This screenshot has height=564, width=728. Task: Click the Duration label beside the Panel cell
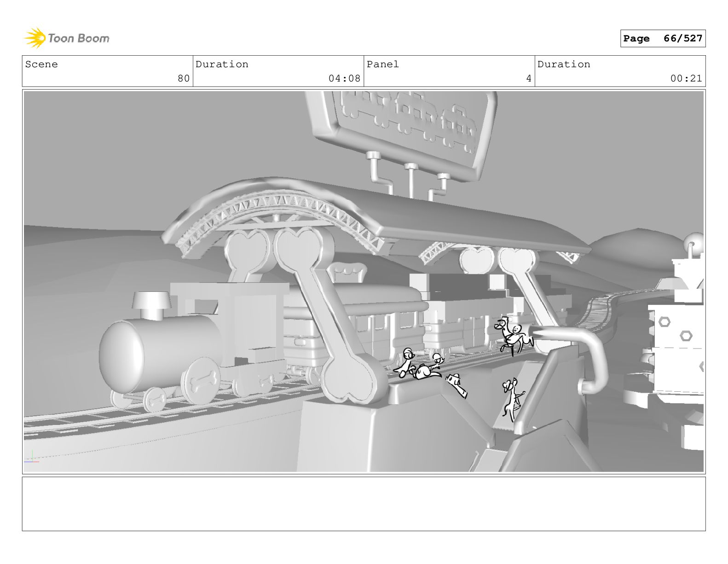[x=564, y=64]
